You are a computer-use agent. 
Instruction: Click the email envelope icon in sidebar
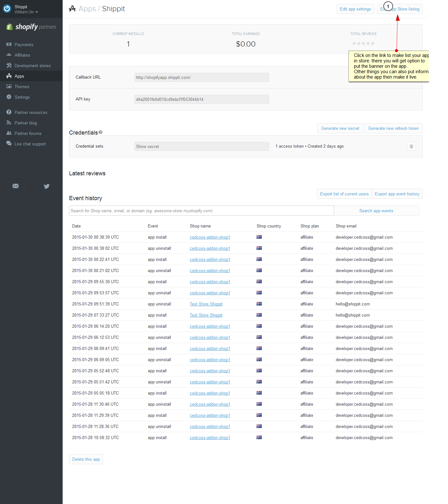coord(16,186)
